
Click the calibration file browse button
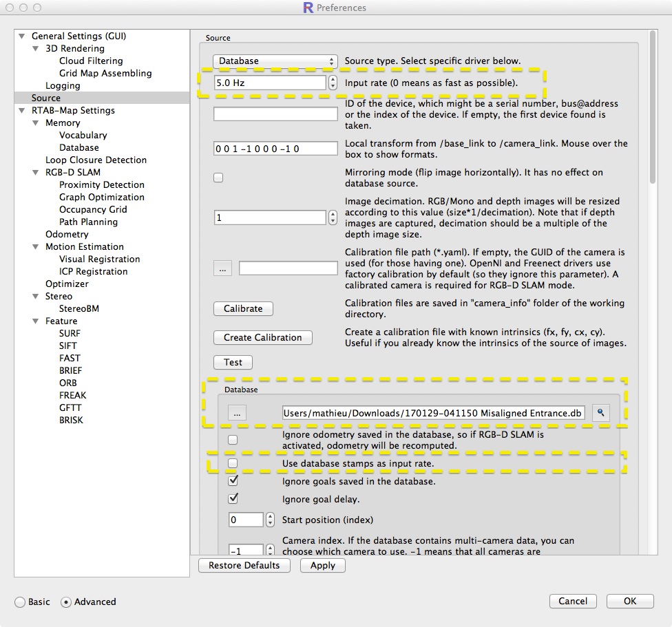(x=222, y=269)
